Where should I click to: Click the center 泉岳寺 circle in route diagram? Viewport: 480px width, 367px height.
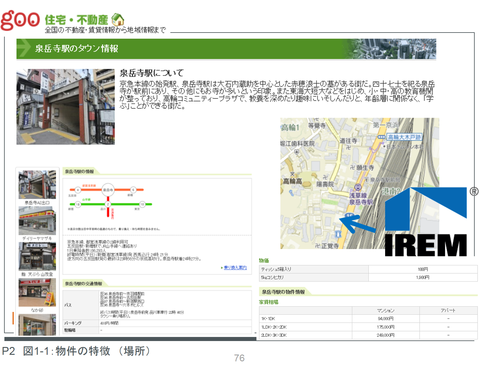tap(108, 190)
